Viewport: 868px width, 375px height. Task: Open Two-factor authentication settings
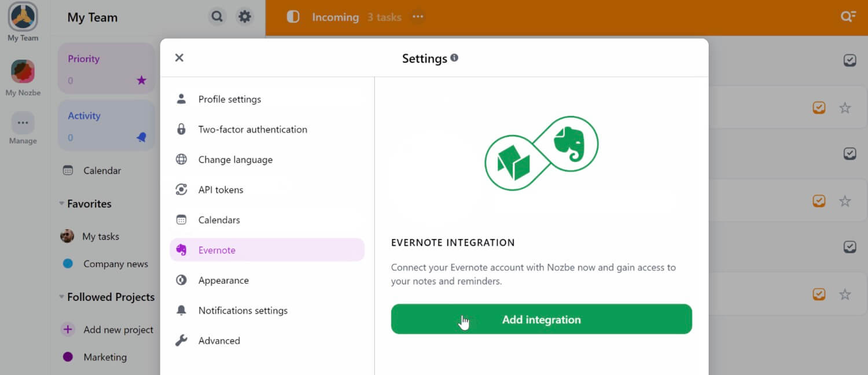pyautogui.click(x=267, y=129)
